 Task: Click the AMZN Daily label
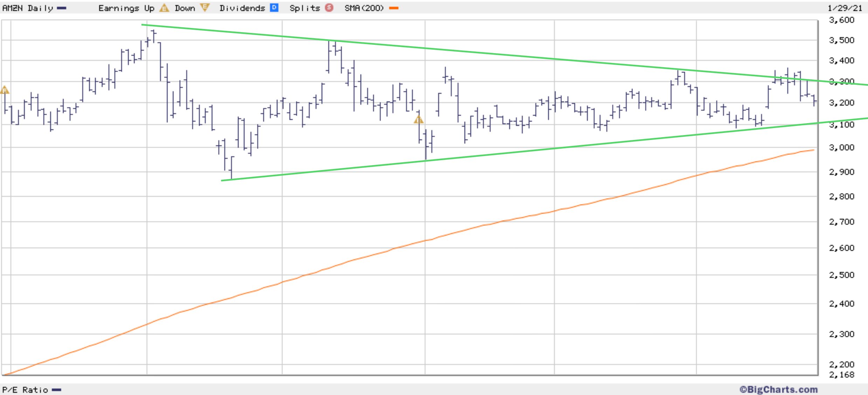pyautogui.click(x=28, y=8)
